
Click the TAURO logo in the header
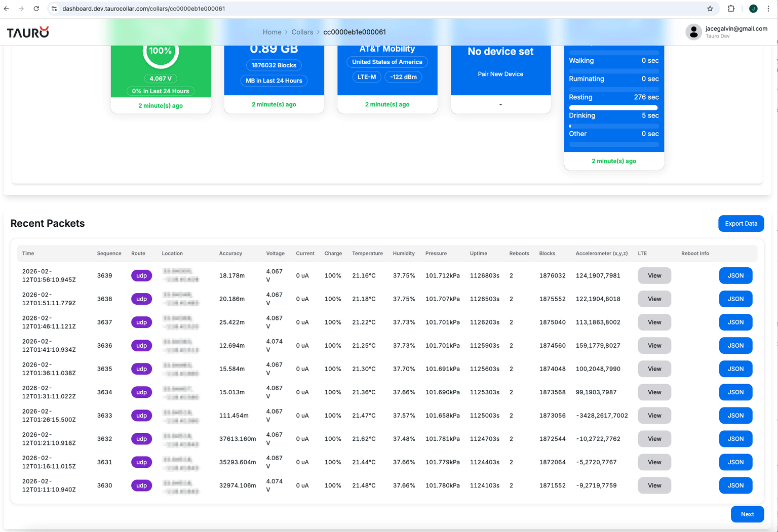[28, 31]
